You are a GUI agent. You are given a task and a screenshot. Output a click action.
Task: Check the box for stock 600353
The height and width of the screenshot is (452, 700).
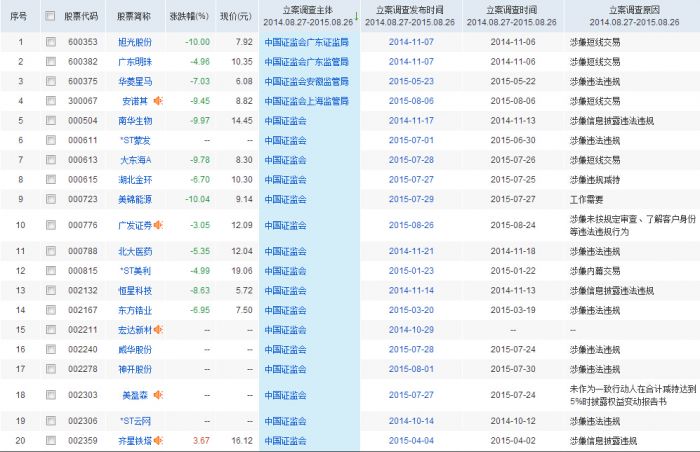(51, 43)
